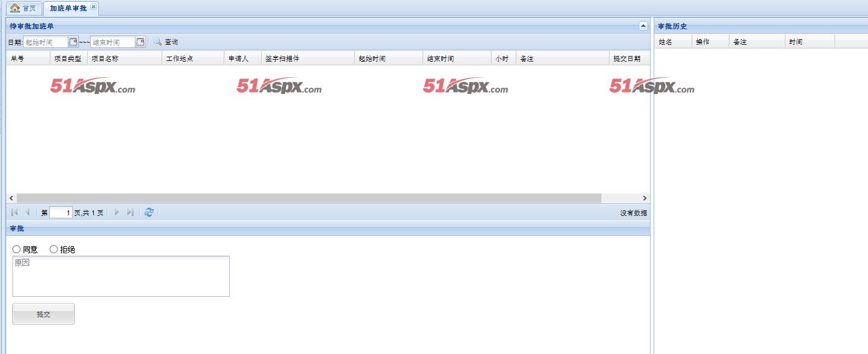
Task: Click 姓名 column in 审批历史
Action: point(673,42)
